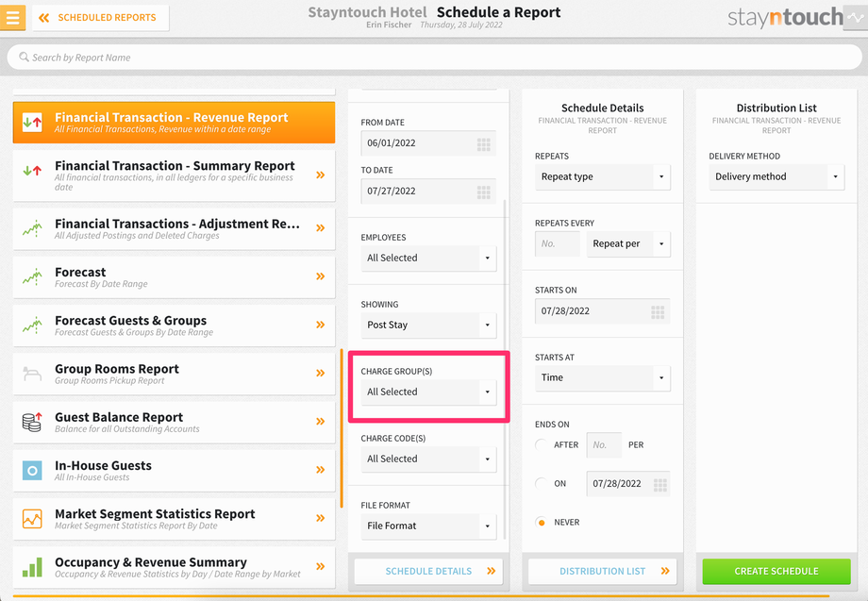
Task: Select Guest Balance Report title
Action: pyautogui.click(x=119, y=417)
